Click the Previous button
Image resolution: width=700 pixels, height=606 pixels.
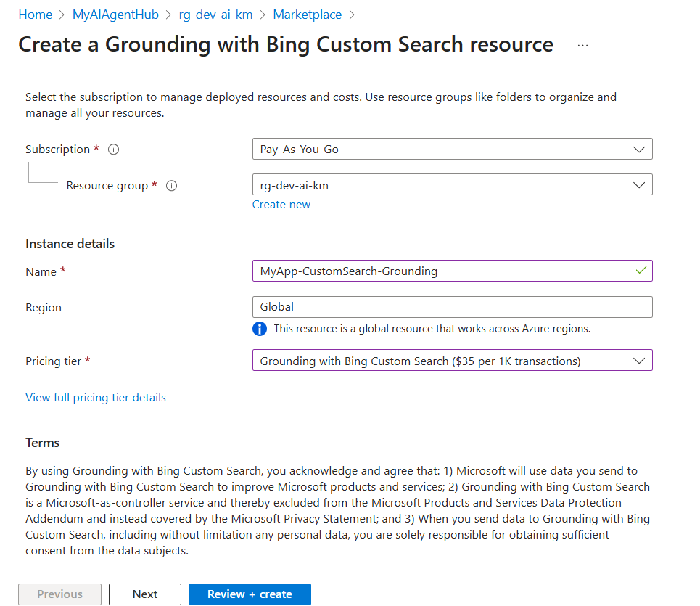[59, 594]
